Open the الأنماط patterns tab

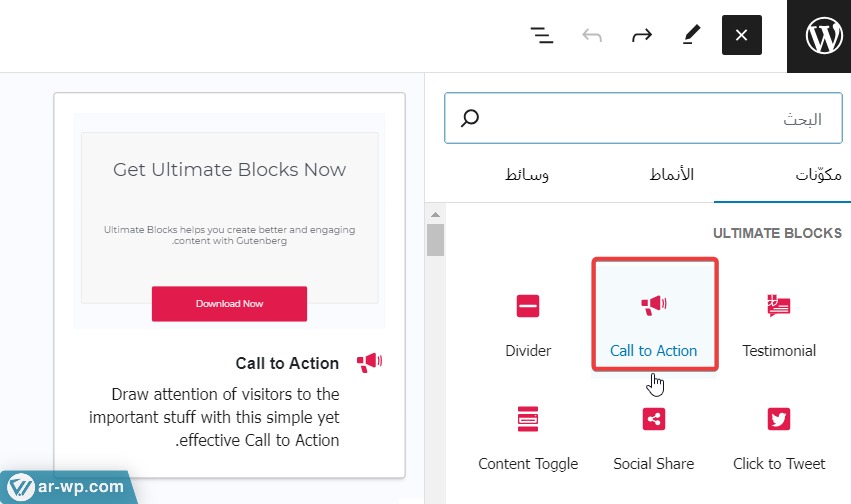coord(672,175)
